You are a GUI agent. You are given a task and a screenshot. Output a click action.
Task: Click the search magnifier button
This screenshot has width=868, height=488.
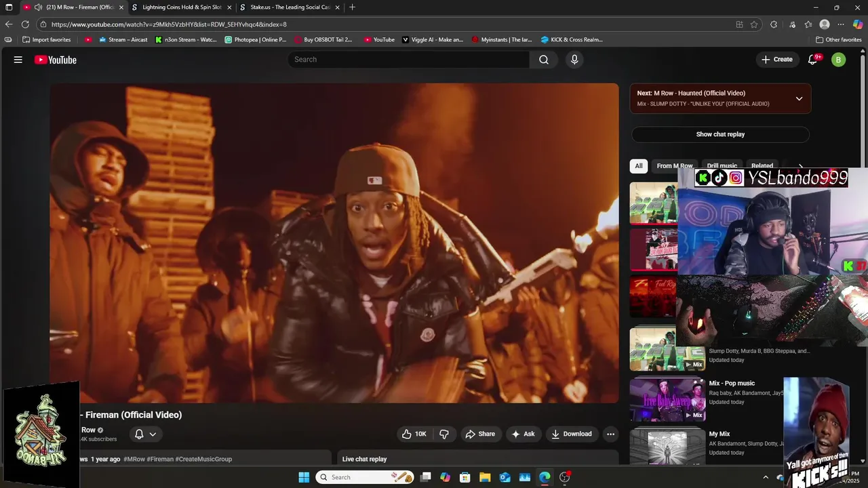(x=544, y=60)
